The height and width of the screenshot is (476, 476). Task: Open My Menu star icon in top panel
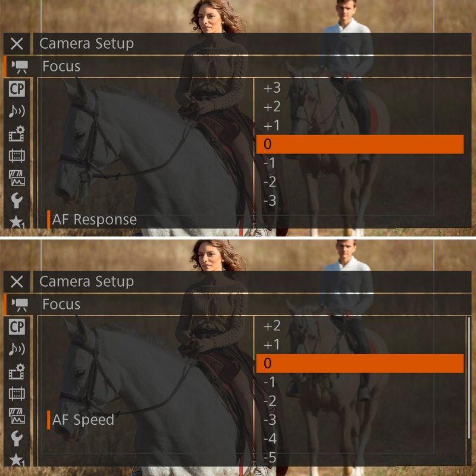[x=17, y=222]
